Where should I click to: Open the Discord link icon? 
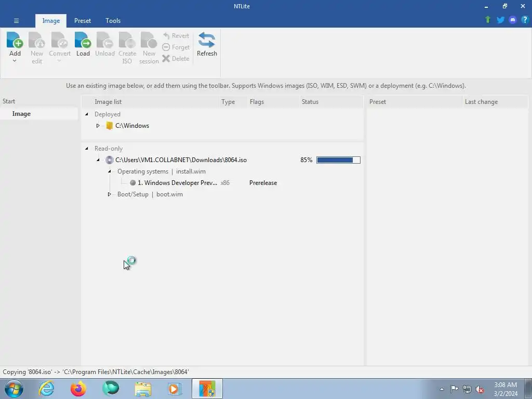coord(513,20)
